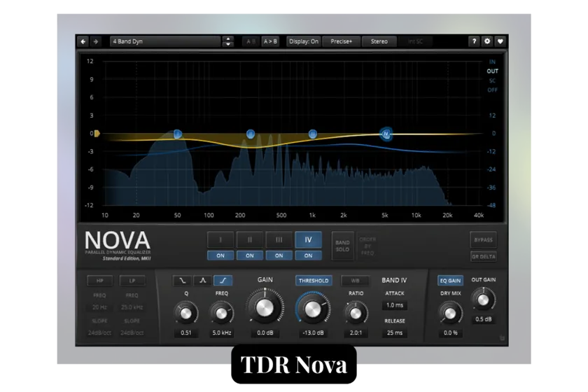Select band I node on the graph

point(178,134)
